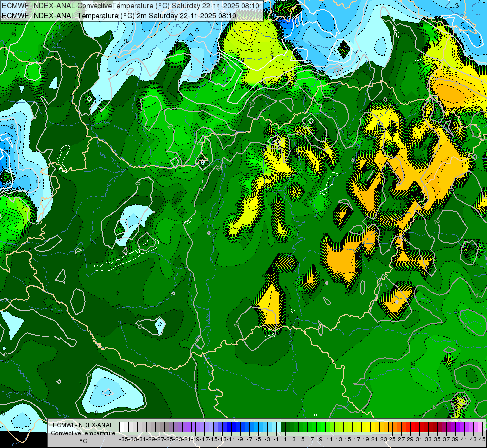This screenshot has width=487, height=448.
Task: Pick the deep blue swatch above legend value -11
Action: click(x=229, y=427)
